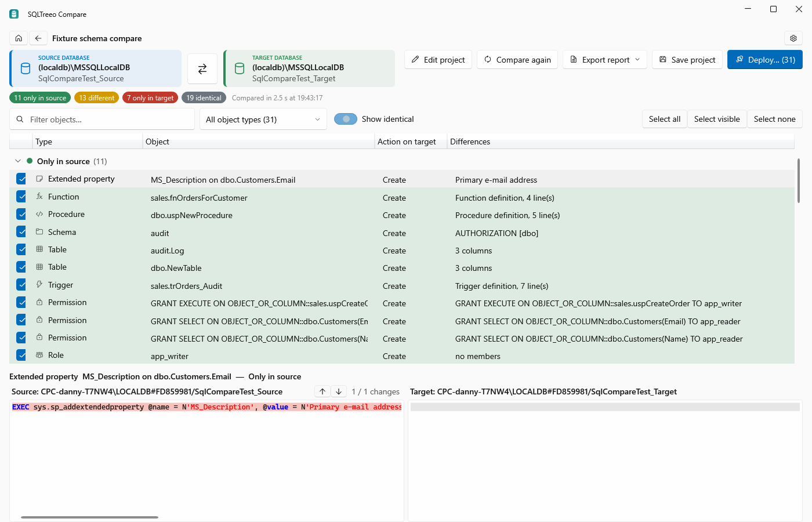Click Save project button
This screenshot has width=812, height=522.
(687, 60)
